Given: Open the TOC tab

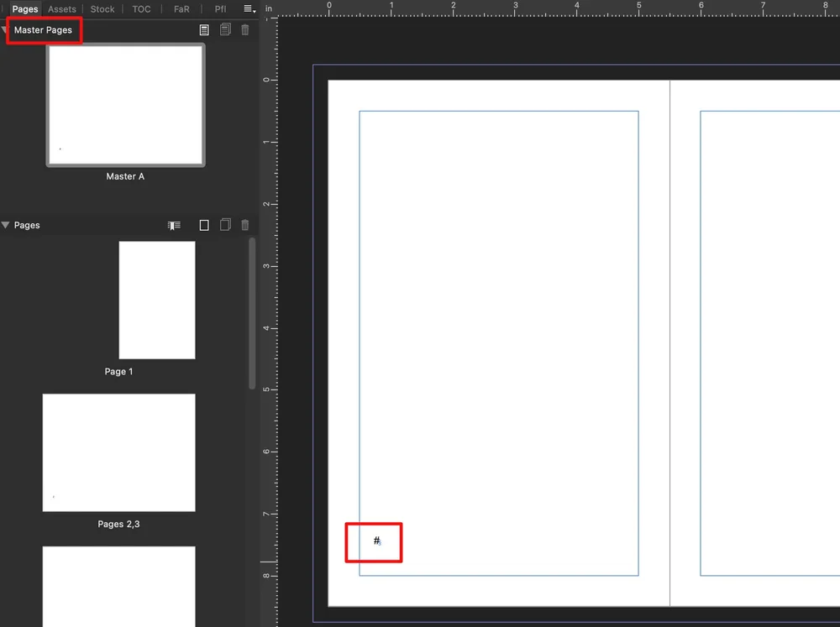Looking at the screenshot, I should (140, 9).
